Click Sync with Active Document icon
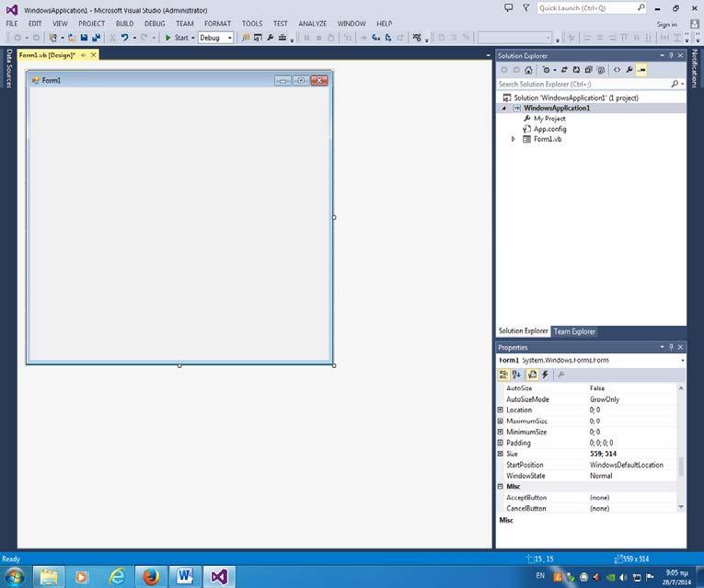This screenshot has height=588, width=704. coord(564,70)
